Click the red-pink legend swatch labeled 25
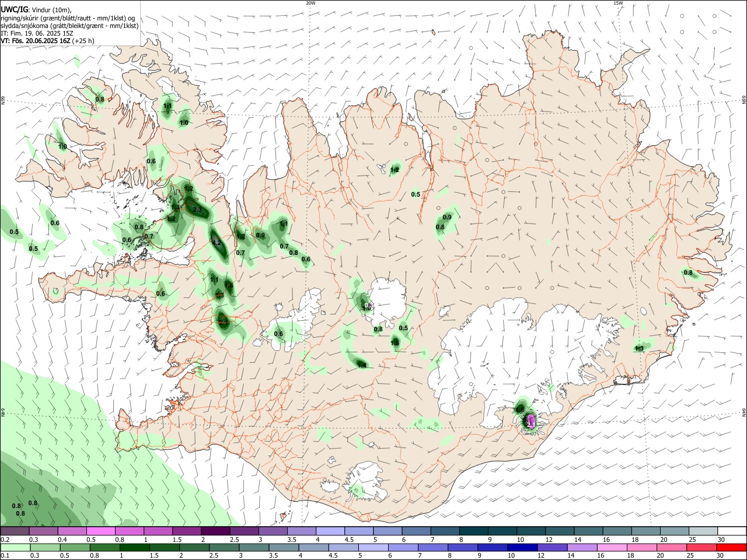This screenshot has width=747, height=560. click(x=703, y=547)
